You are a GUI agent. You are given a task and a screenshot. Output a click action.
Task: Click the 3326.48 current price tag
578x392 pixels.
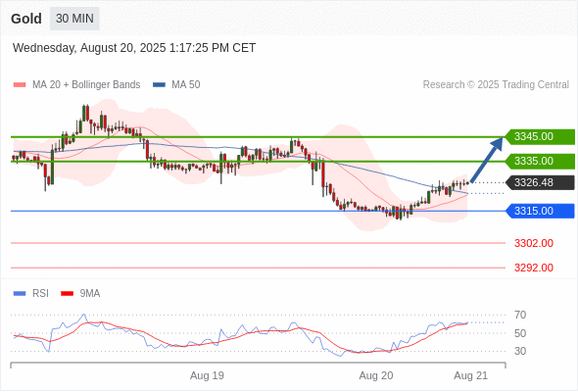coord(540,182)
